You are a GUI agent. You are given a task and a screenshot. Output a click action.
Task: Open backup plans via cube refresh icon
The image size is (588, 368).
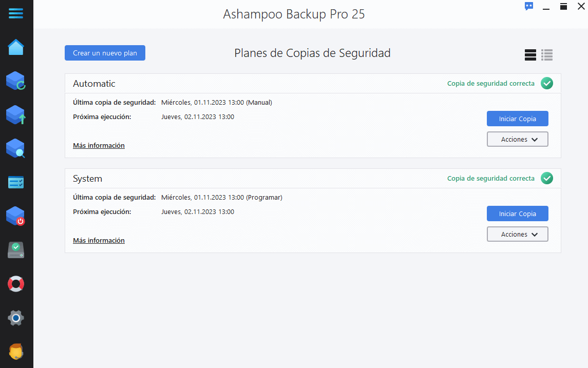tap(16, 81)
